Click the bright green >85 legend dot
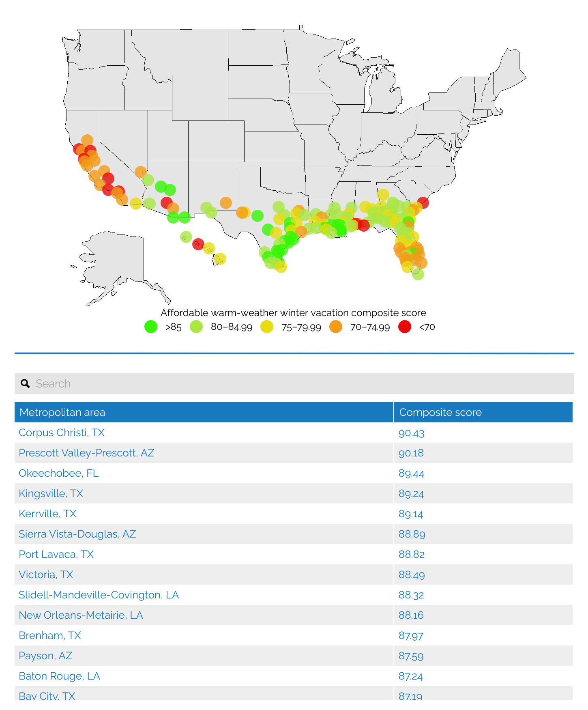This screenshot has height=710, width=588. pos(151,327)
